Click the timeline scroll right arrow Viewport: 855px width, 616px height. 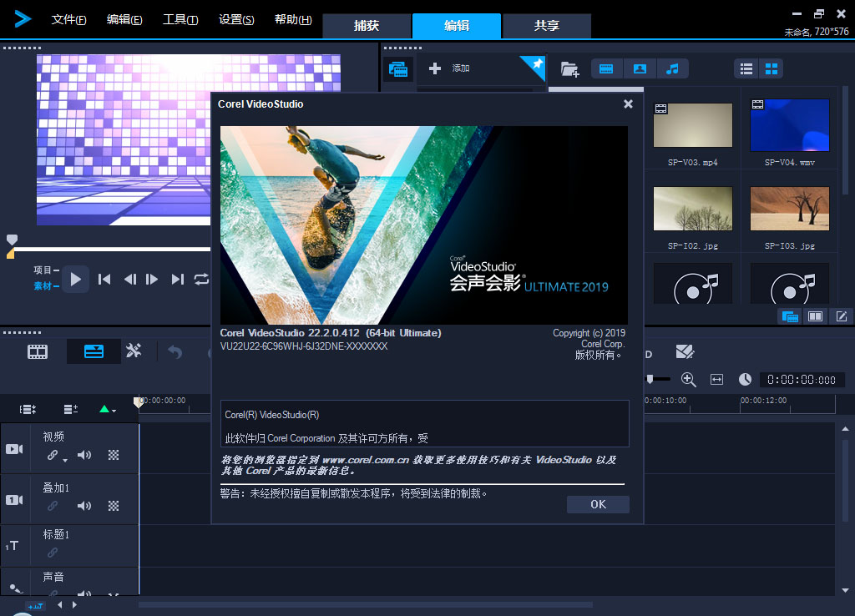pyautogui.click(x=74, y=604)
